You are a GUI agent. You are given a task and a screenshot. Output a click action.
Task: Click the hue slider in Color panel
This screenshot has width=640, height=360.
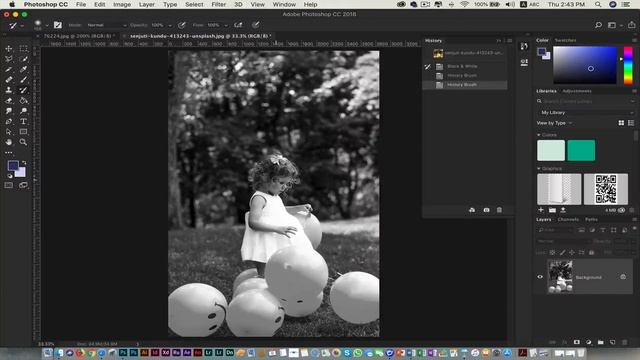(628, 65)
